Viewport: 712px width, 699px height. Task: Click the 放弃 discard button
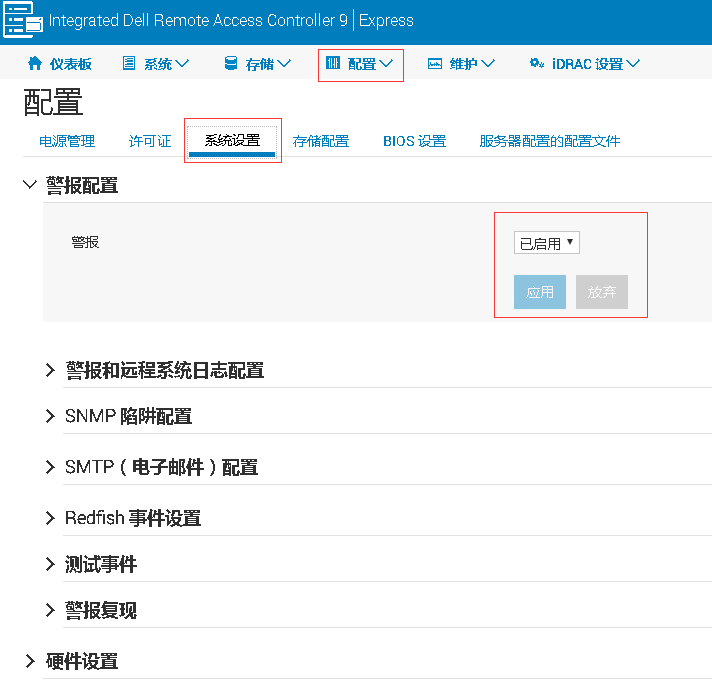[602, 292]
